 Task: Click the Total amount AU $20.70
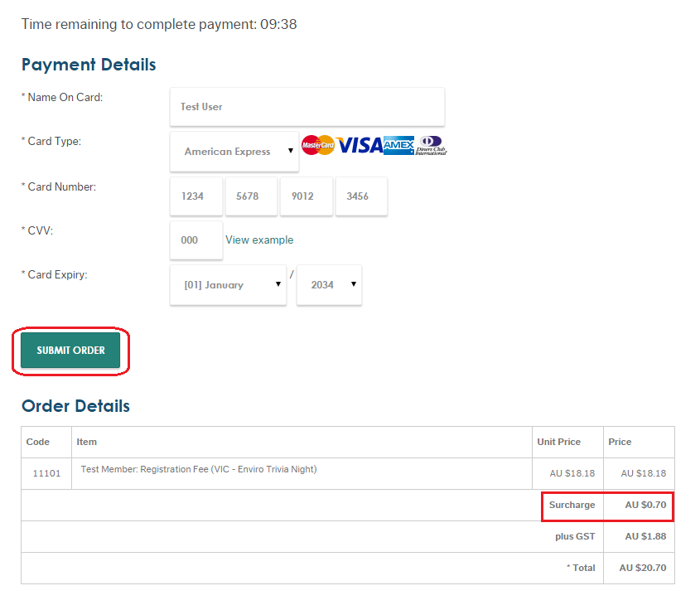point(642,569)
